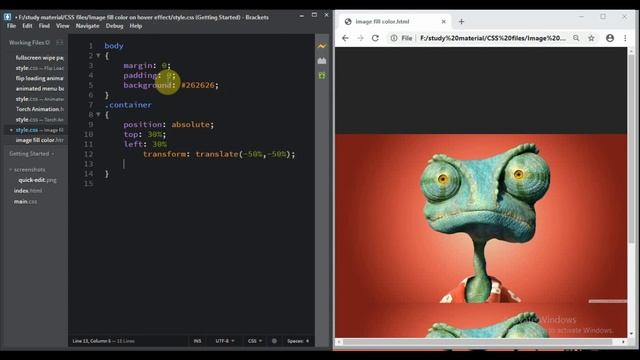Open Chrome's three-dot menu
This screenshot has height=360, width=640.
625,38
